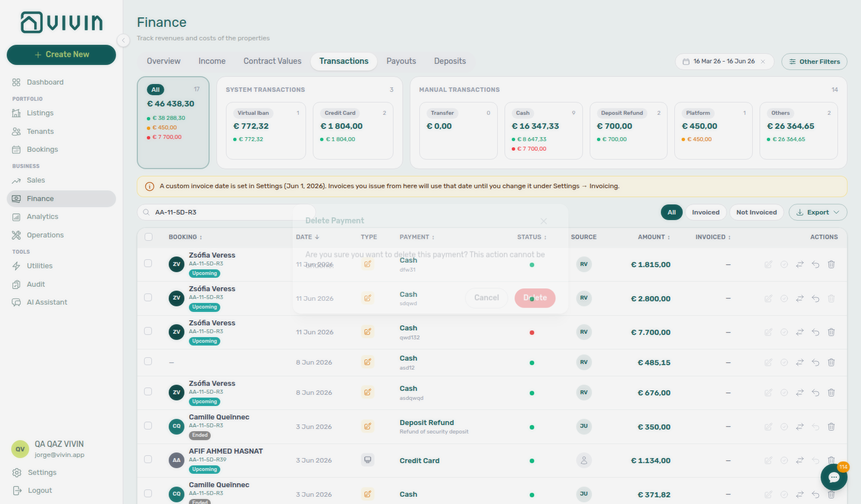Click the JU source avatar in € 350,00 row
The image size is (861, 504).
(x=584, y=427)
